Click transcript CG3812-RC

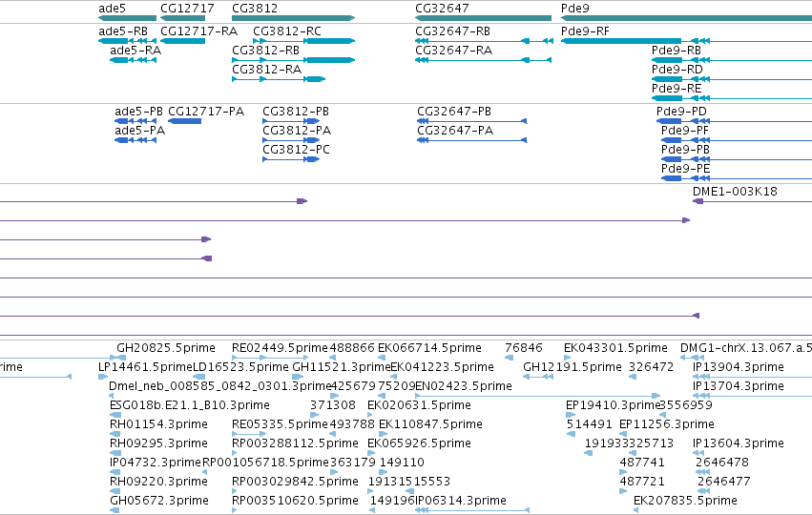(x=287, y=31)
